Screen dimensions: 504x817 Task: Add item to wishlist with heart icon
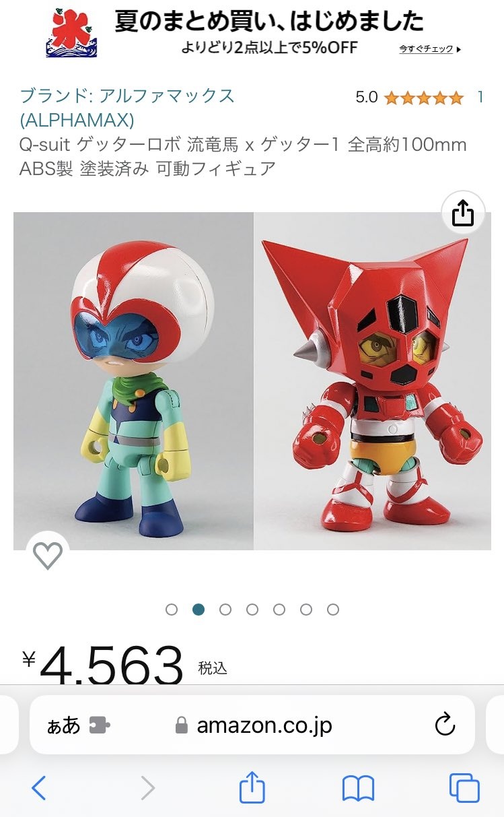(x=48, y=555)
